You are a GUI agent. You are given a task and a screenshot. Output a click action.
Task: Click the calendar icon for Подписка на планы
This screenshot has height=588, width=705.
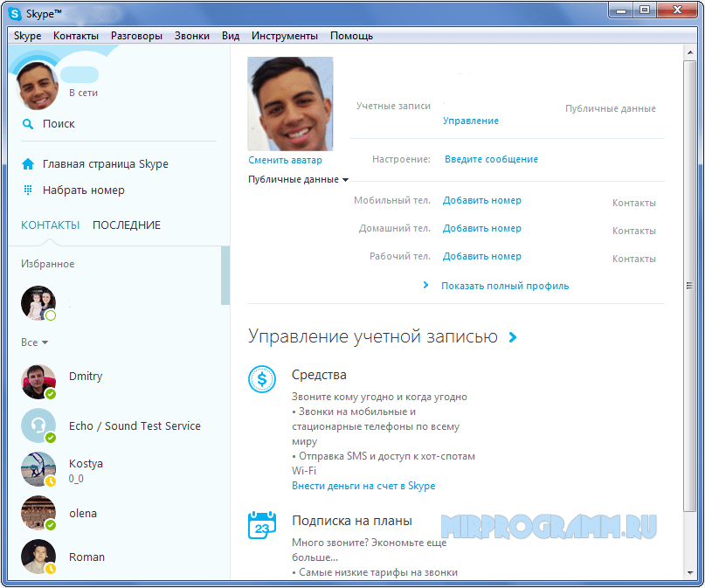pyautogui.click(x=262, y=525)
